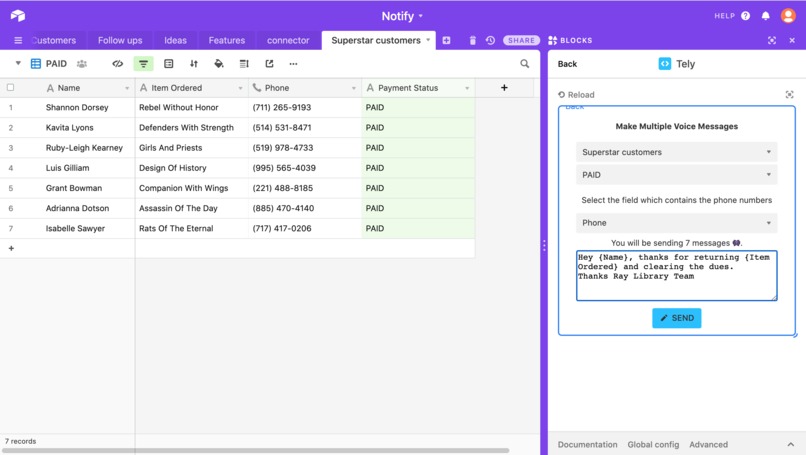Screen dimensions: 806x455
Task: Click Reload in Tely block
Action: pos(576,95)
